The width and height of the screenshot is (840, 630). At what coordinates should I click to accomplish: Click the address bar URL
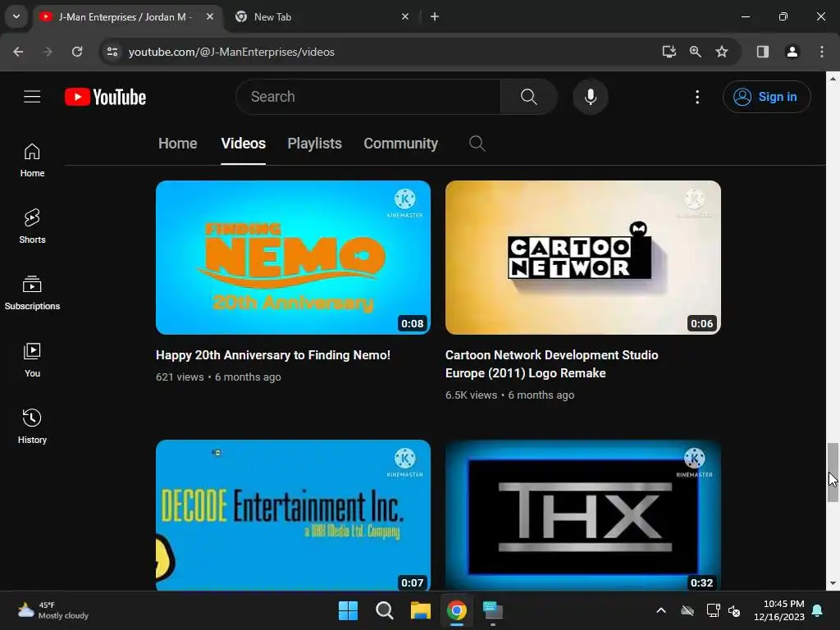(x=231, y=52)
